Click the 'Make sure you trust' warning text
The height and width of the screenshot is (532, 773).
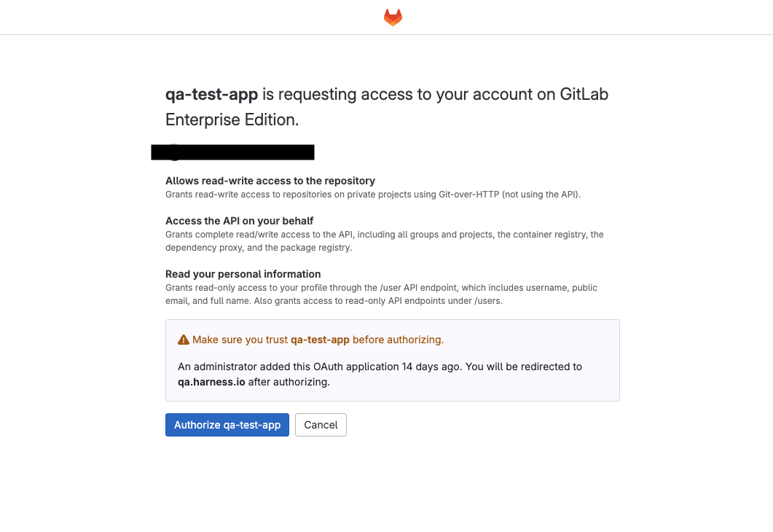coord(240,340)
